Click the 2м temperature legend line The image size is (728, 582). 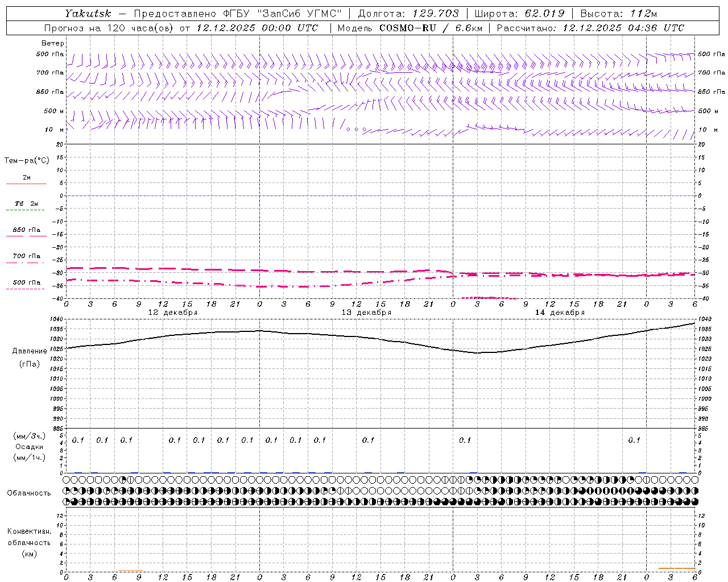click(26, 184)
